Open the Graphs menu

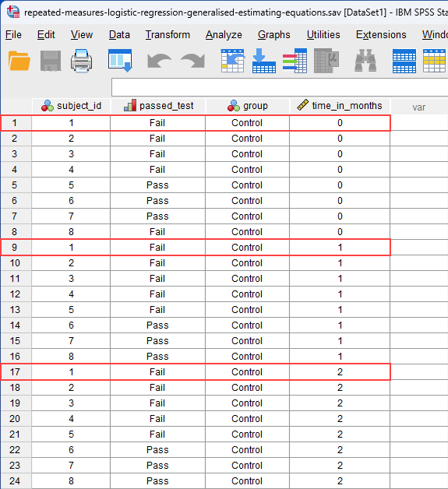coord(274,34)
